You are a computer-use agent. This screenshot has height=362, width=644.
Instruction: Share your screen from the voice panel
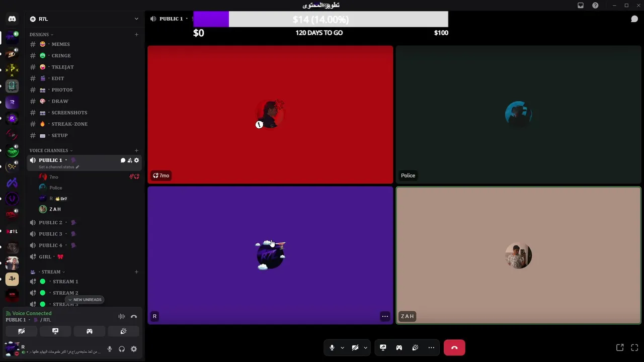point(55,331)
